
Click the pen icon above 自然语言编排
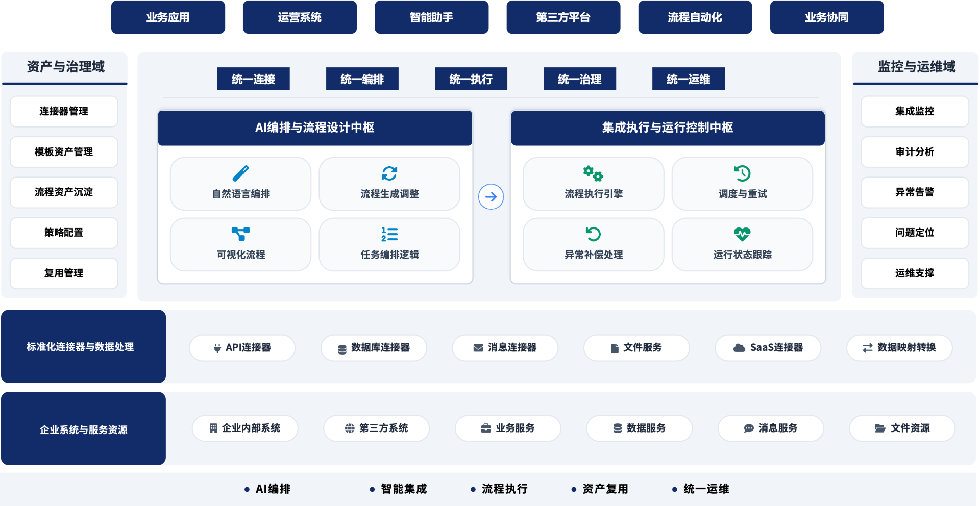coord(240,173)
